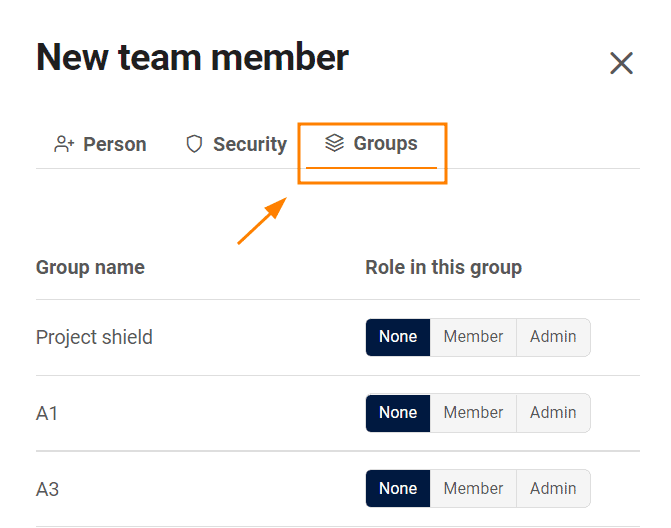This screenshot has width=671, height=528.
Task: Close the New team member dialog
Action: click(621, 64)
